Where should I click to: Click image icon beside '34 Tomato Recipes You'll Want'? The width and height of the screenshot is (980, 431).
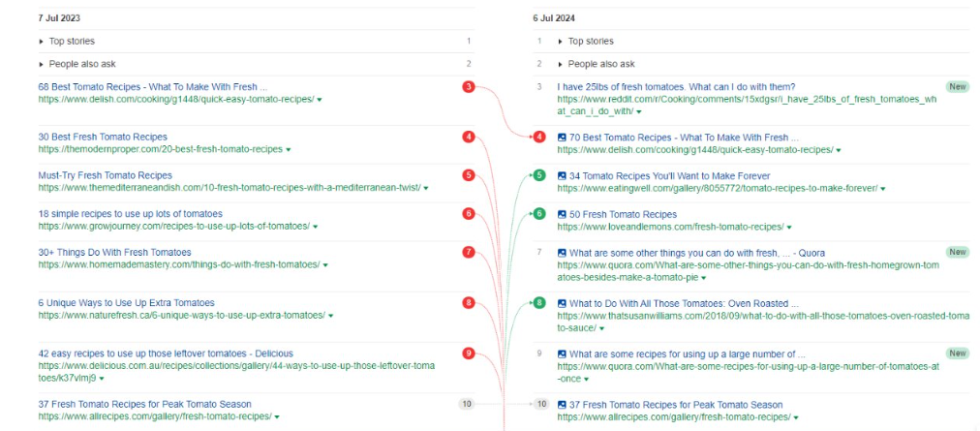click(x=562, y=175)
